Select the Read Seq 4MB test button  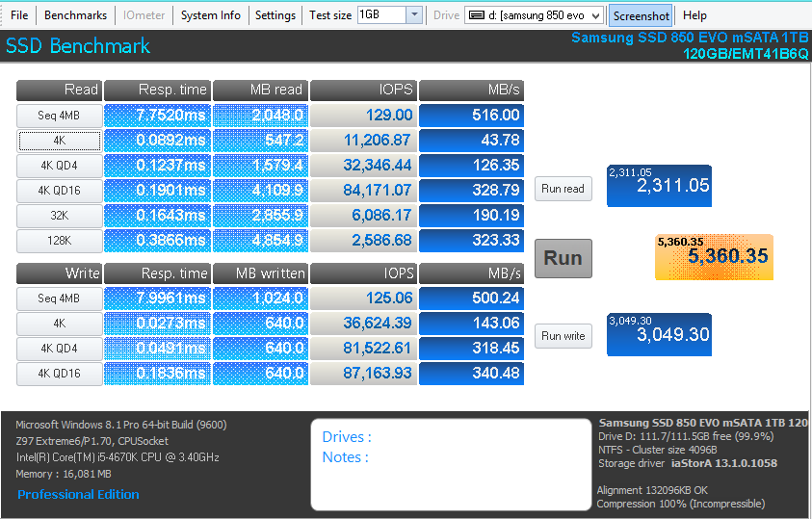59,116
